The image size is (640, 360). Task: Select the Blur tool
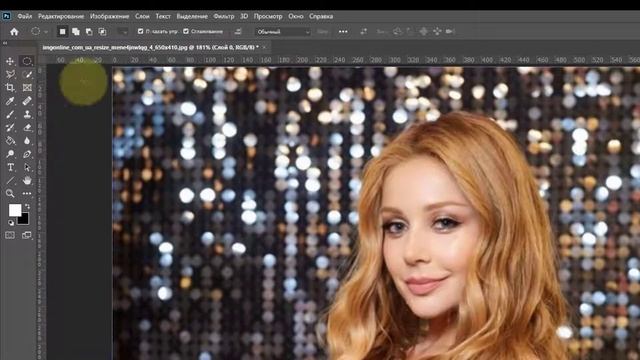(27, 141)
